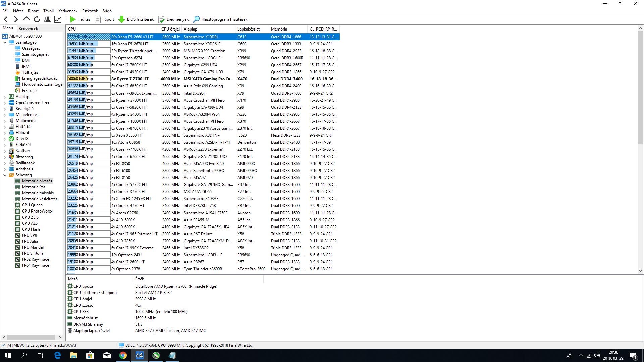Expand the Multimédia tree node

(x=5, y=121)
